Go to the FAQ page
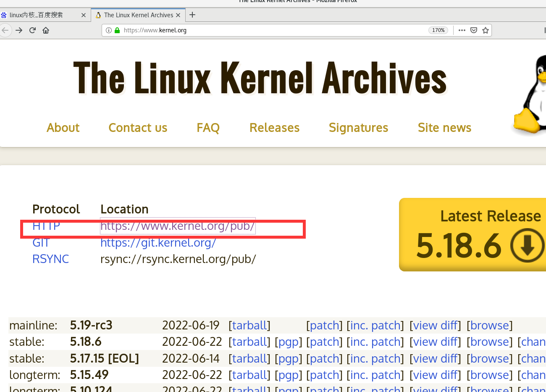Viewport: 546px width, 392px height. (x=208, y=128)
